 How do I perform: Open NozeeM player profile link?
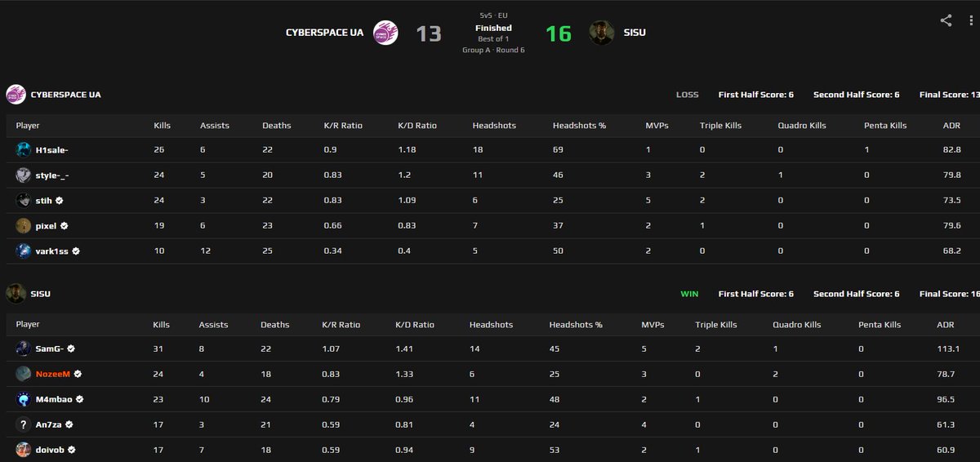(53, 374)
